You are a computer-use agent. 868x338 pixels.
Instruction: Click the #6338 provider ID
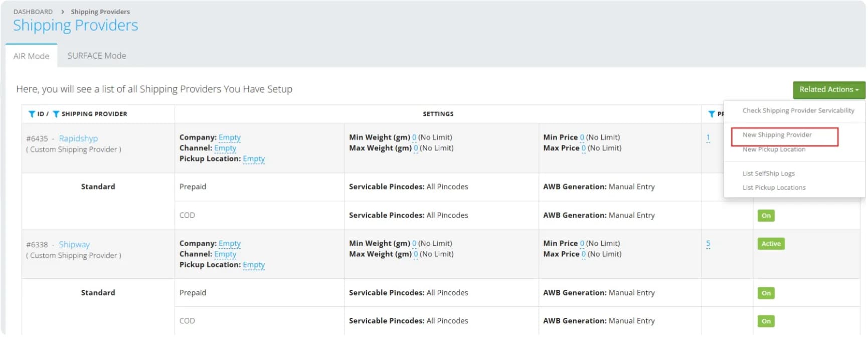[37, 245]
